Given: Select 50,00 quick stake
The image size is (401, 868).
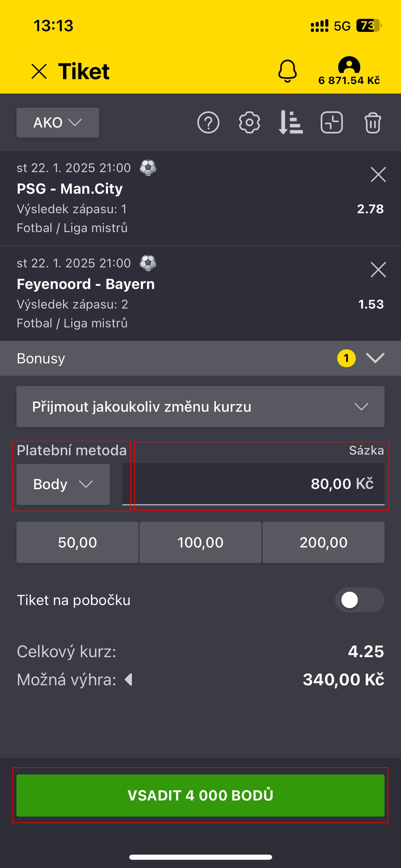Looking at the screenshot, I should (x=77, y=542).
